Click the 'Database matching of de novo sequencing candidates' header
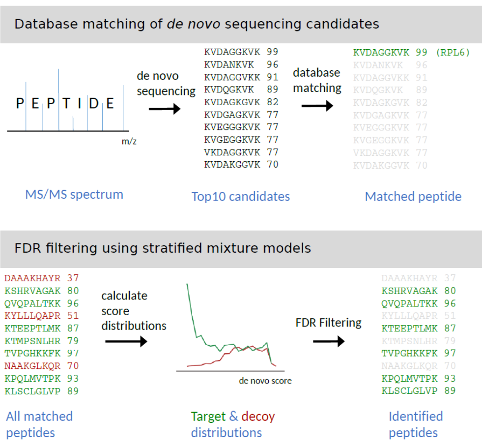Image resolution: width=482 pixels, height=448 pixels. (197, 24)
